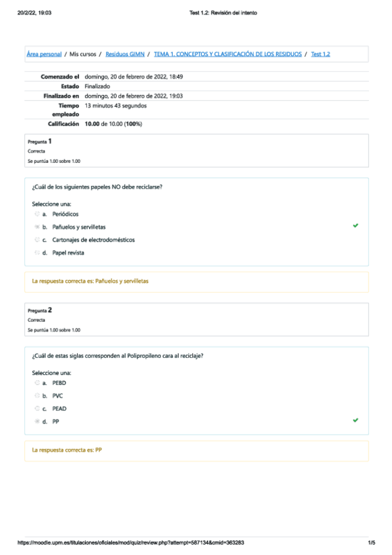Choose the PVC answer option
392x555 pixels.
pos(37,396)
